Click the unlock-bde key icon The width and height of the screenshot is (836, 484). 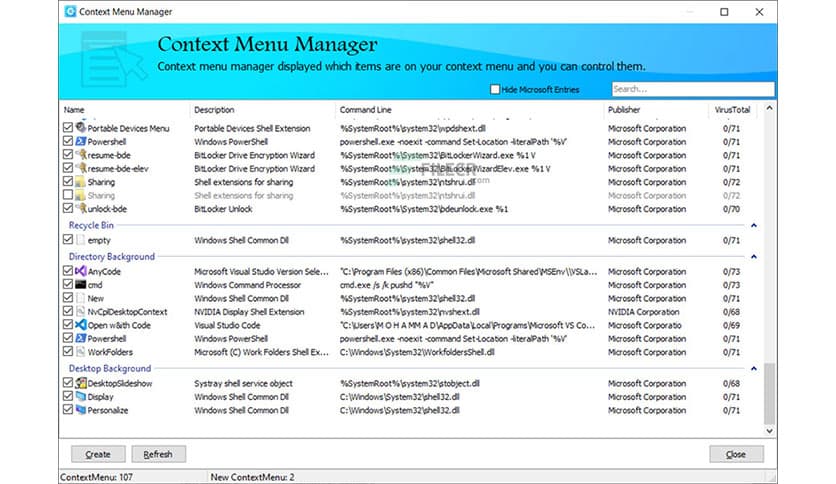click(81, 208)
